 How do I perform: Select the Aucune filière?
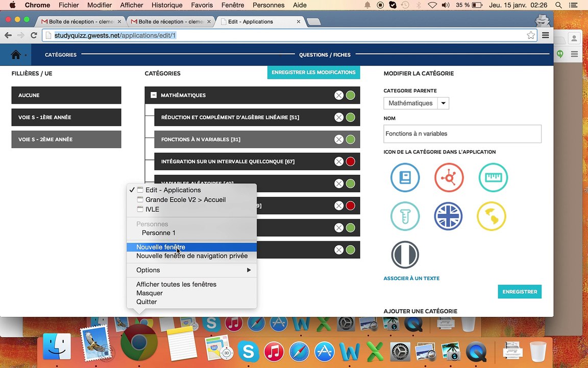point(66,96)
